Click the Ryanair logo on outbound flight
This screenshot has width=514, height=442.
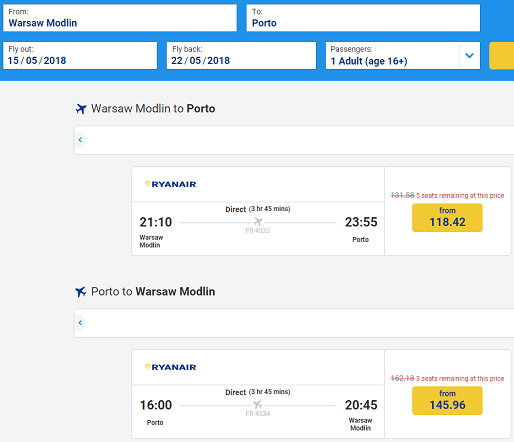pyautogui.click(x=171, y=184)
